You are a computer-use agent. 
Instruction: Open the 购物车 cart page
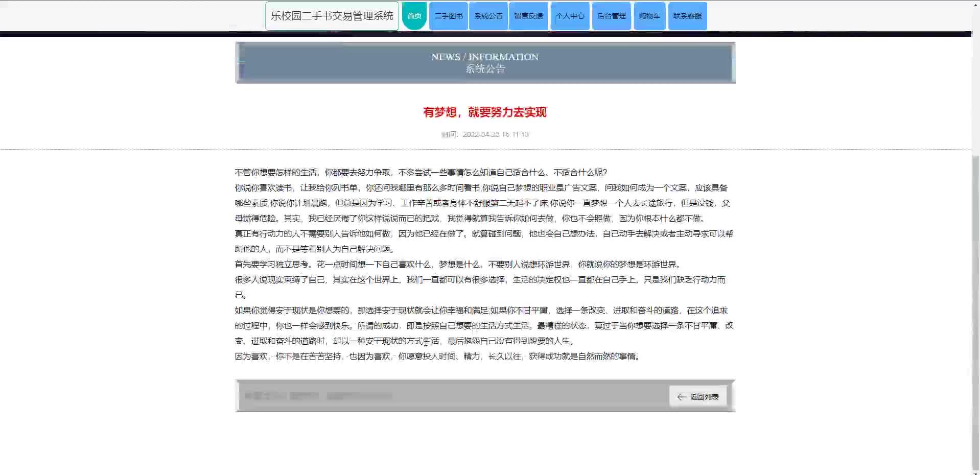click(649, 16)
